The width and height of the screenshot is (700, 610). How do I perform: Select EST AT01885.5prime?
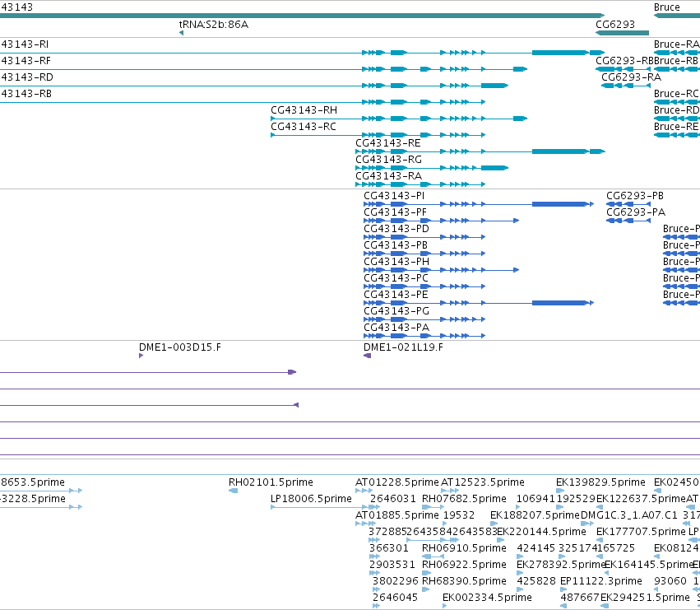(396, 515)
